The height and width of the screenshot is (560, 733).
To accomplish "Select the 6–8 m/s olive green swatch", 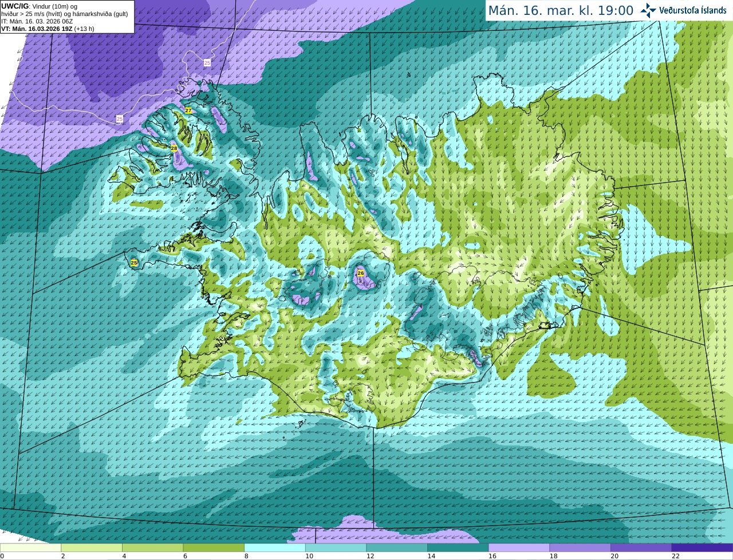I will tap(214, 548).
